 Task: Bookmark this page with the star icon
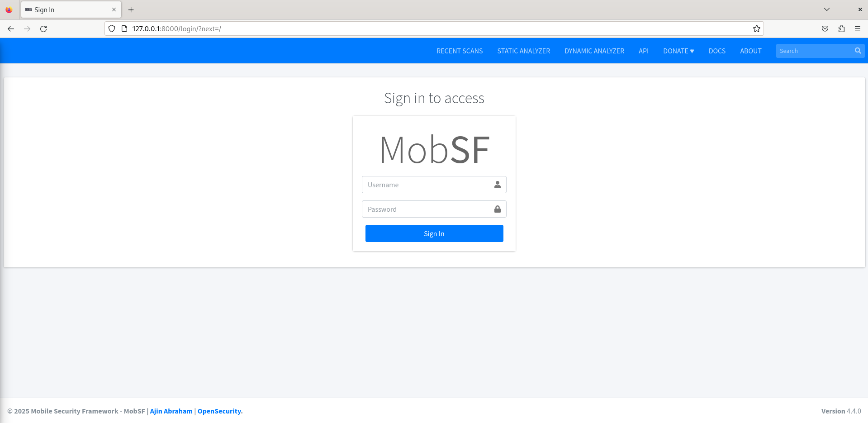757,29
